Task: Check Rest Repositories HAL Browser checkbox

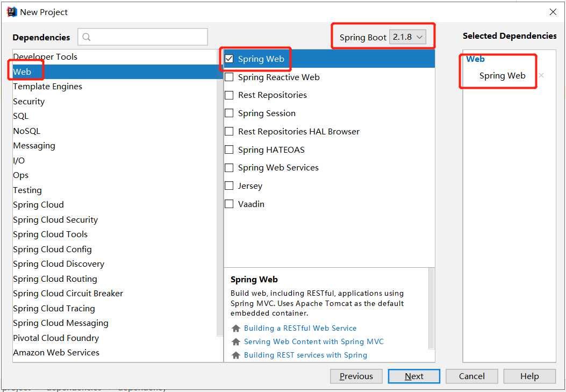Action: 229,131
